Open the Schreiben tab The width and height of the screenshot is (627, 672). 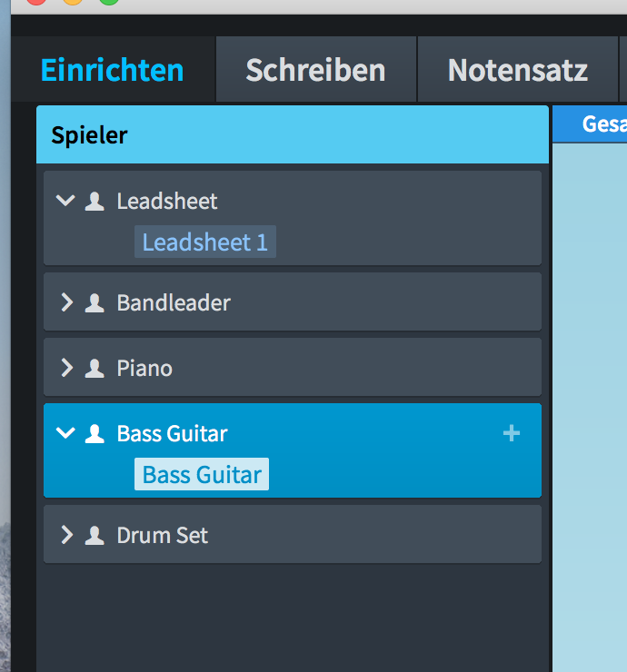315,70
